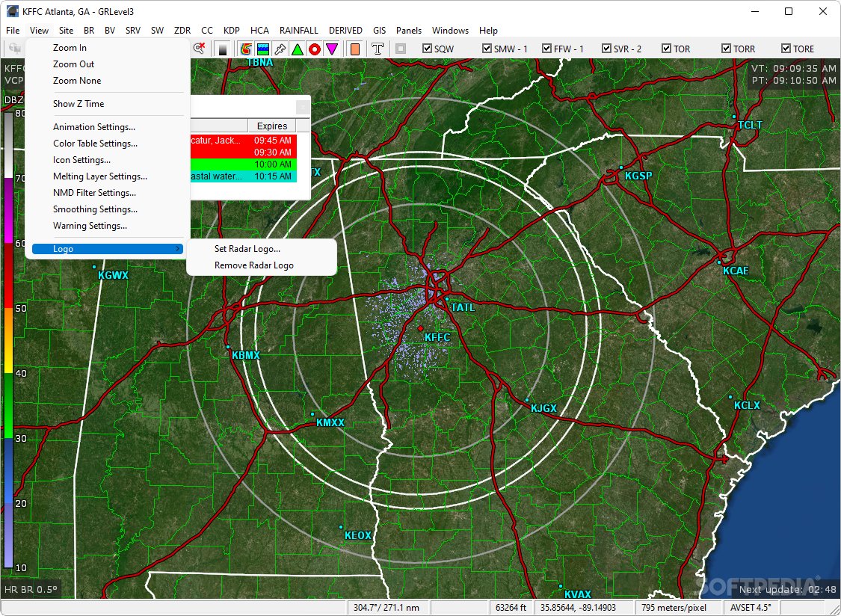This screenshot has height=616, width=841.
Task: Select the 09:45 AM warning row
Action: 244,141
